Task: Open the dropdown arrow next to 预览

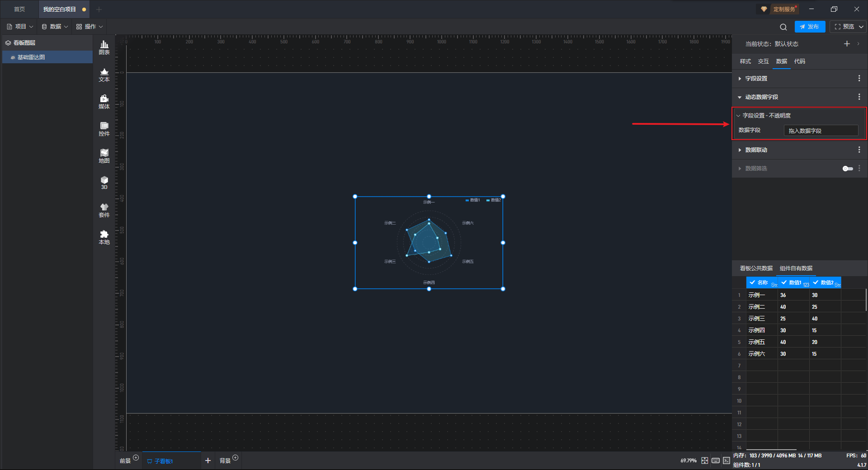Action: pyautogui.click(x=861, y=27)
